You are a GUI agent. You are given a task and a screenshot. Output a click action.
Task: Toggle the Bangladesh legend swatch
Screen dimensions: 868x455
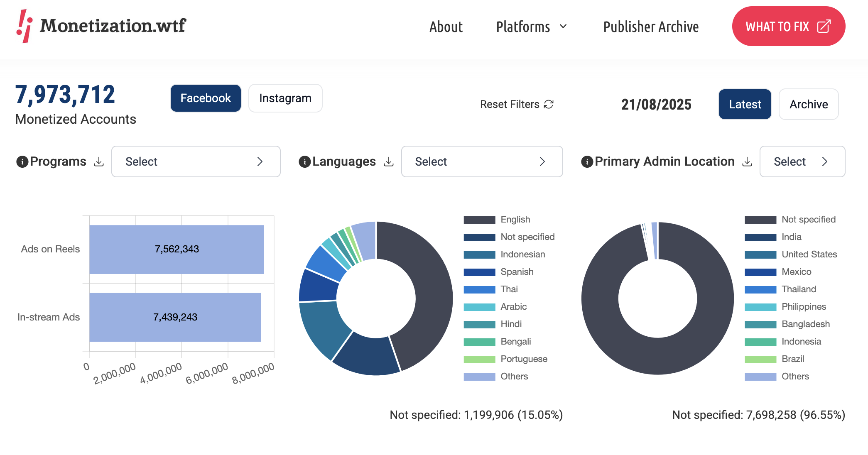[760, 324]
